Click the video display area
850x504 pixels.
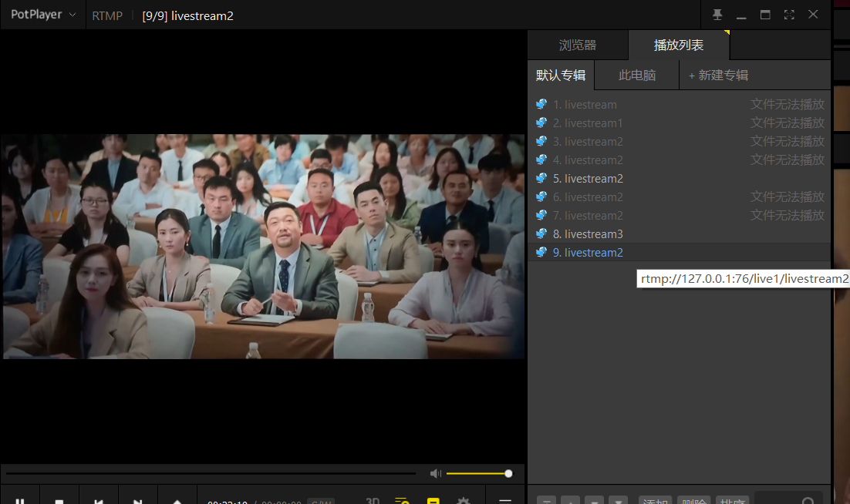(x=263, y=247)
